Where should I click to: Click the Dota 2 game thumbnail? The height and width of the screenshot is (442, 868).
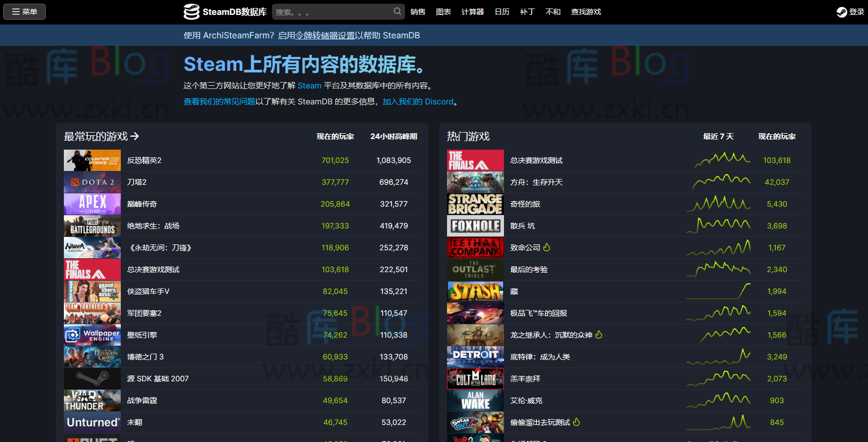coord(92,182)
